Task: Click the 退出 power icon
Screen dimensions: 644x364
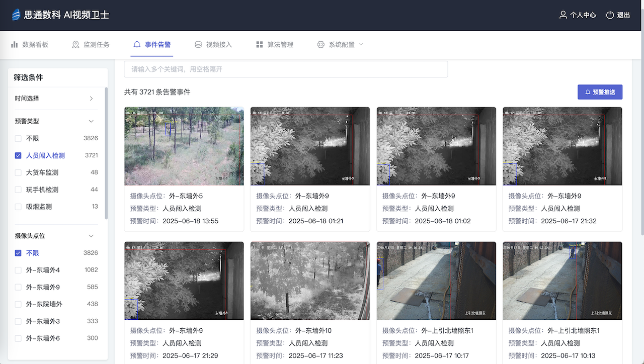Action: pos(610,15)
